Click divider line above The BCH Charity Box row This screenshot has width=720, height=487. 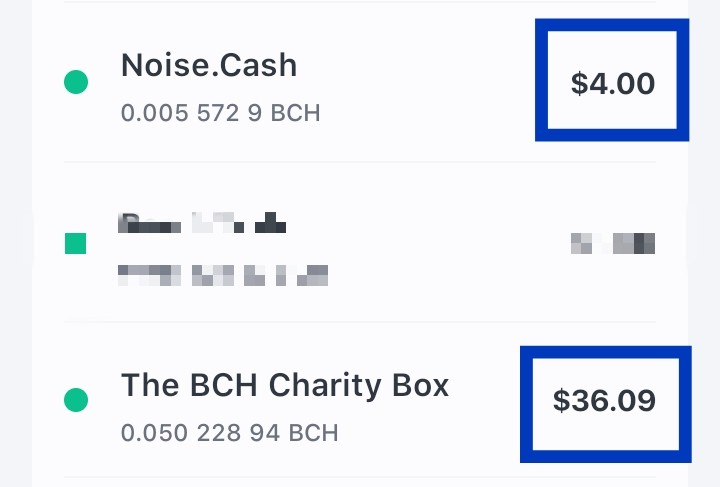click(x=360, y=322)
